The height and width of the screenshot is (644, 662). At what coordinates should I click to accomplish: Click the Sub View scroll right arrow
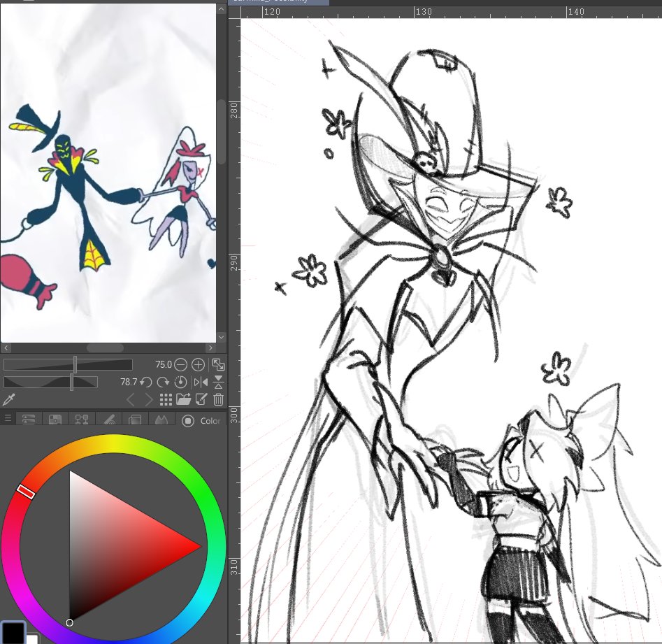(210, 348)
